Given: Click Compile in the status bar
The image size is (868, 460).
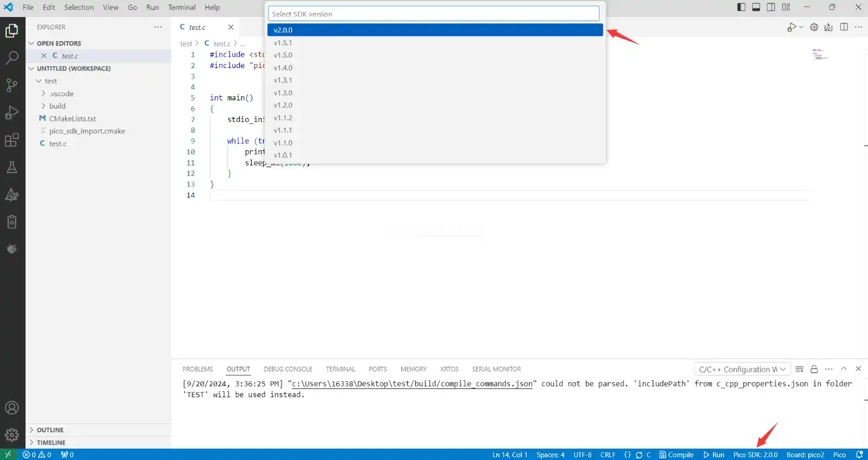Looking at the screenshot, I should 676,455.
